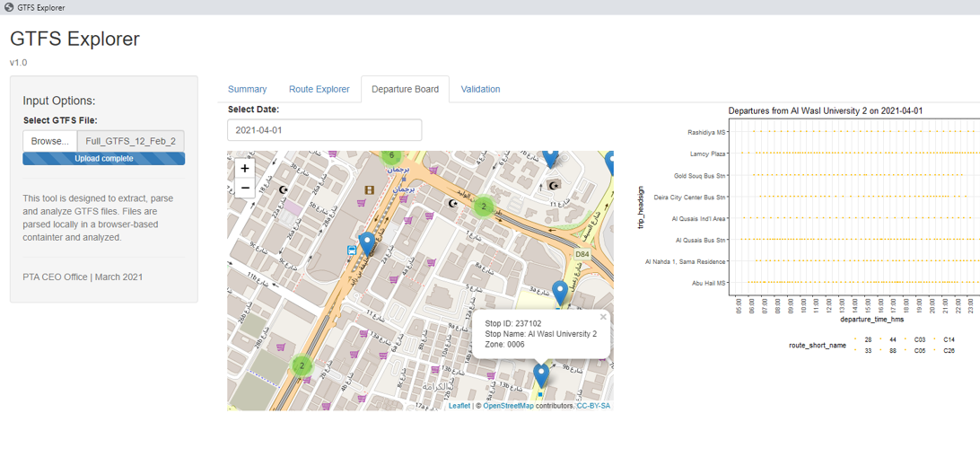
Task: Click the Full_GTFS_12_Feb file name field
Action: (131, 141)
